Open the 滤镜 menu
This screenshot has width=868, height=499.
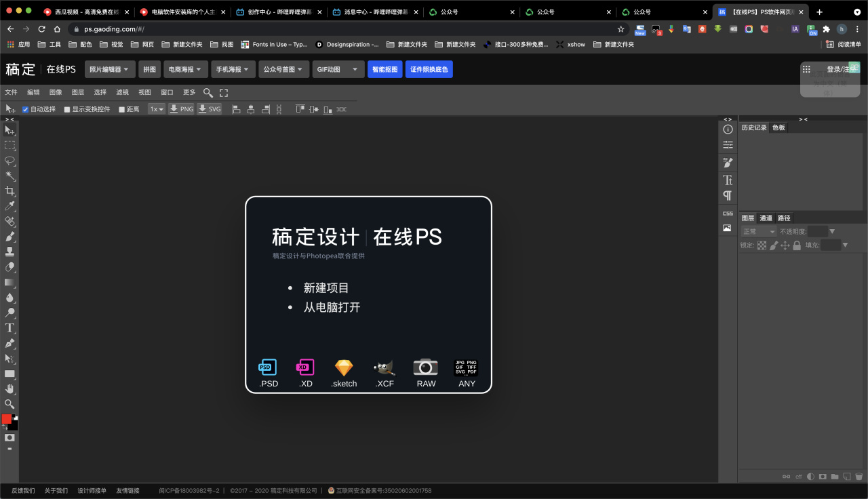(123, 93)
